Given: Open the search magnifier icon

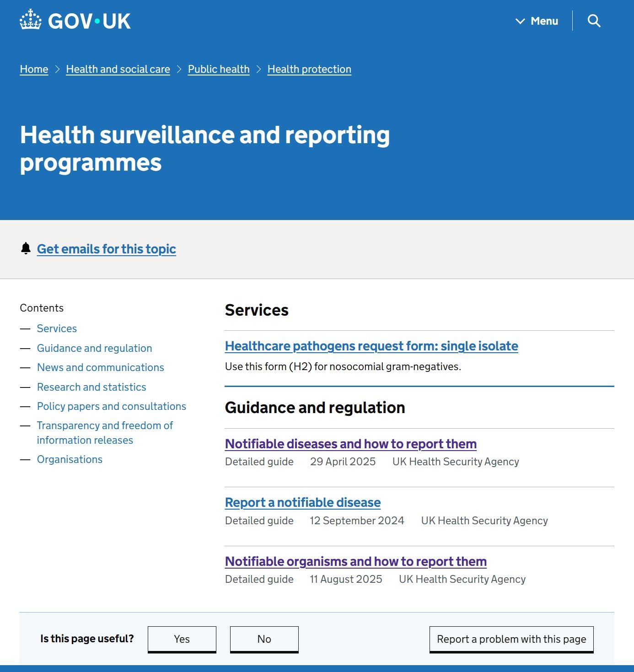Looking at the screenshot, I should (594, 21).
